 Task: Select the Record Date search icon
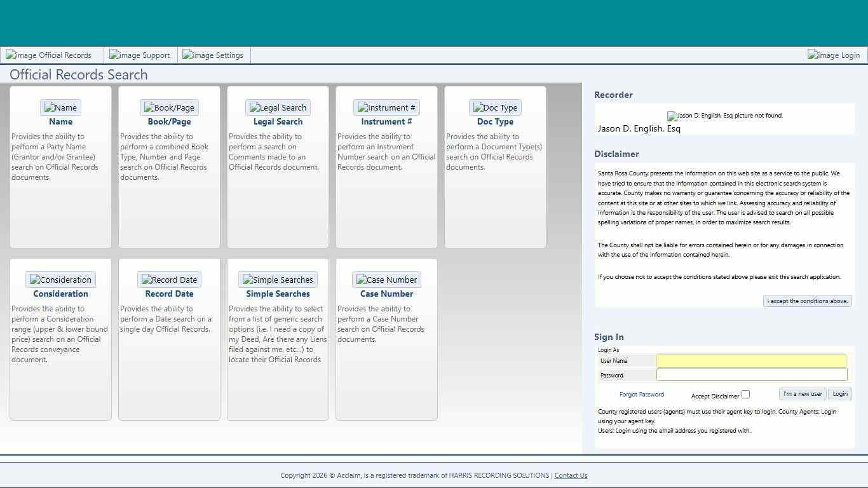[169, 279]
